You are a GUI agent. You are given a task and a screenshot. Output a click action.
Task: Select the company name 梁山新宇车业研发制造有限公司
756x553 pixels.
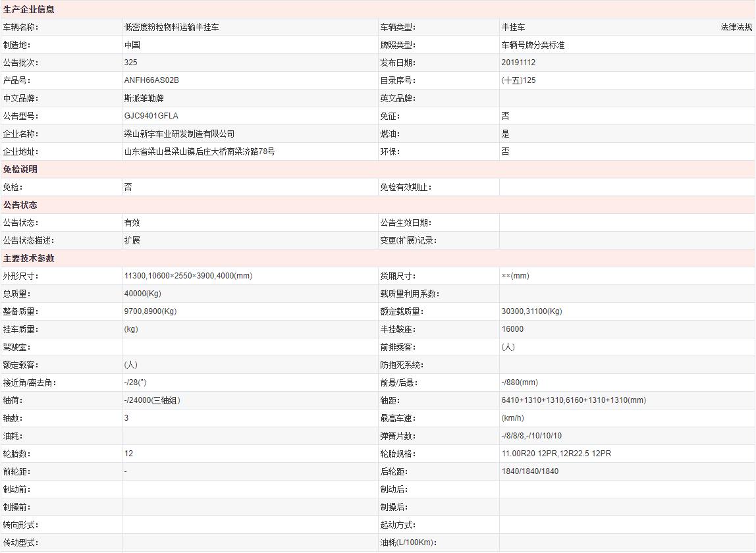179,134
